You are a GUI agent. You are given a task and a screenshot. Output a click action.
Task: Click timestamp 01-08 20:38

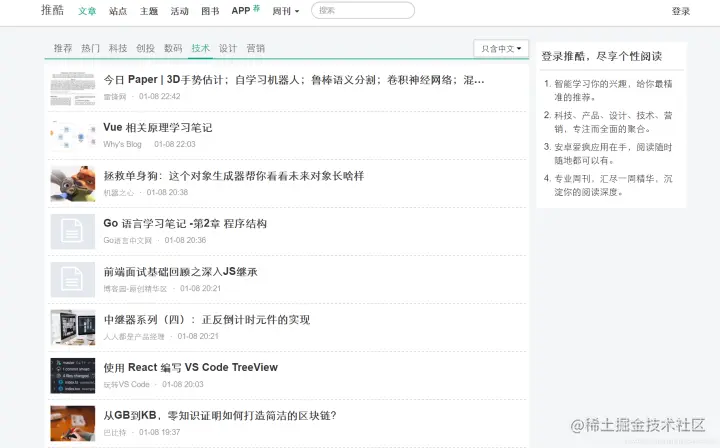coord(167,192)
